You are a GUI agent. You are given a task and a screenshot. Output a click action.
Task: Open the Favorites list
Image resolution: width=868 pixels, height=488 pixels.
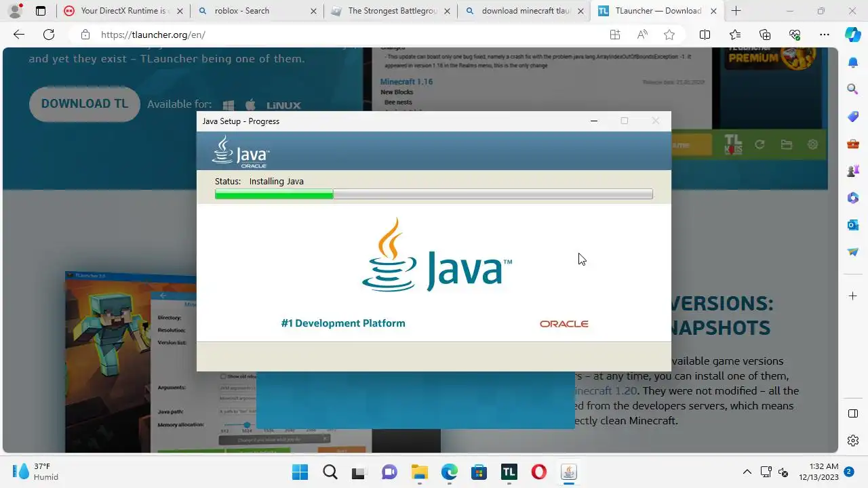735,35
